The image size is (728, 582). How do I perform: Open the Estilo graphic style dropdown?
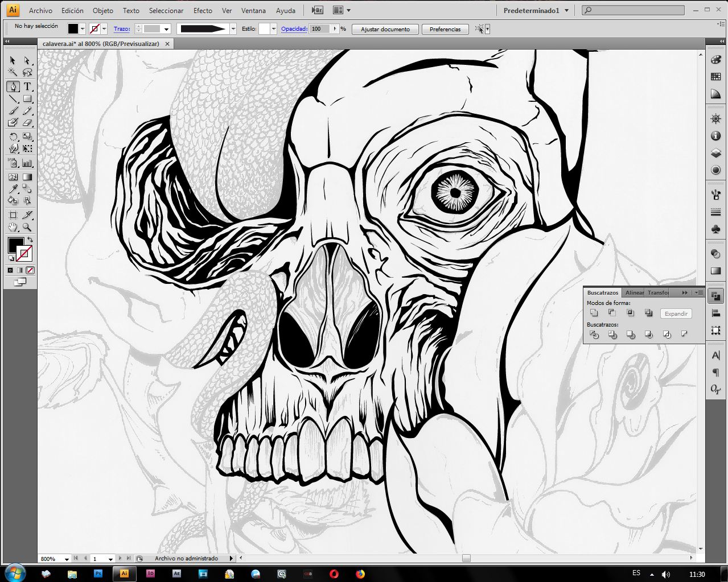[273, 29]
